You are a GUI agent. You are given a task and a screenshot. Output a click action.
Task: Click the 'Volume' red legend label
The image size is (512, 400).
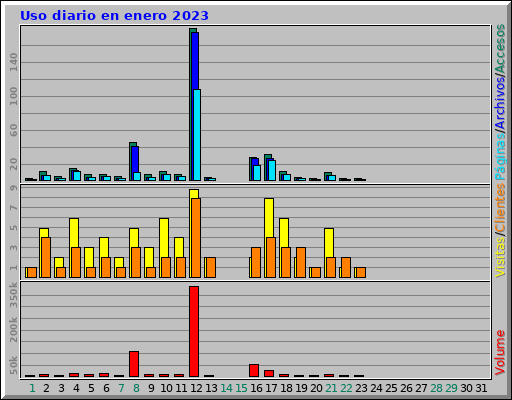click(500, 353)
